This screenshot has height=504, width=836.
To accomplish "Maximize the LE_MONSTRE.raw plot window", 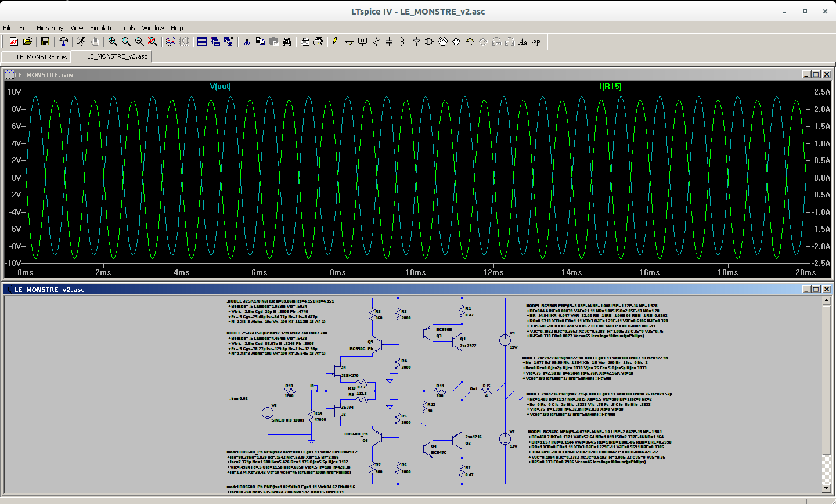I will [x=816, y=74].
